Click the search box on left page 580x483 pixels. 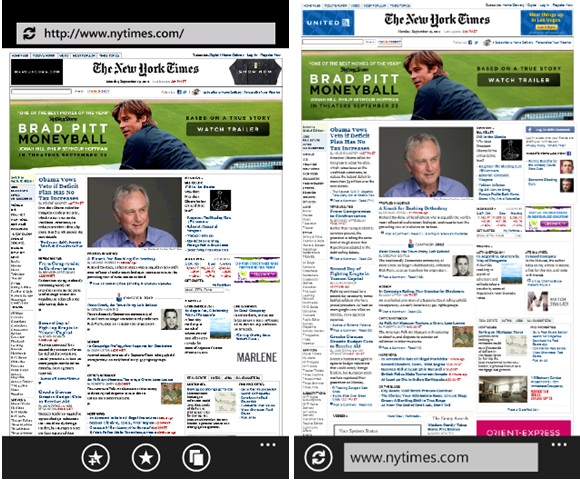click(x=41, y=91)
